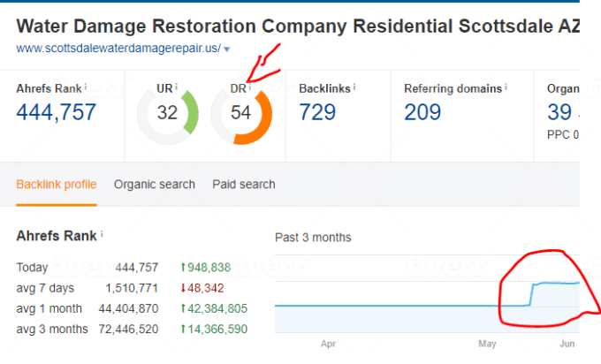
Task: Switch to the Backlink profile tab
Action: point(57,185)
